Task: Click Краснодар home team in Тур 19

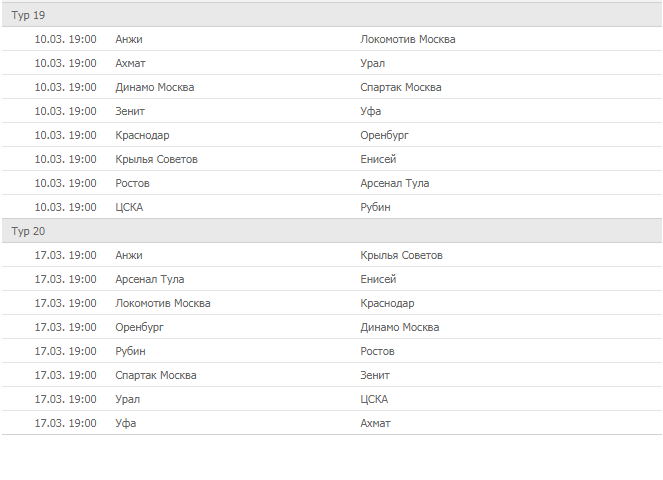Action: [x=142, y=135]
